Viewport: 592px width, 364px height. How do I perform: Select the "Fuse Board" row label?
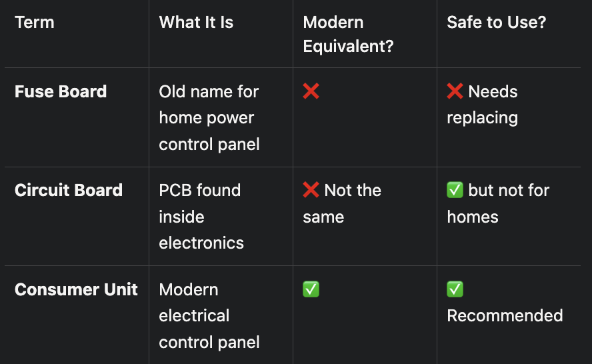(x=61, y=91)
